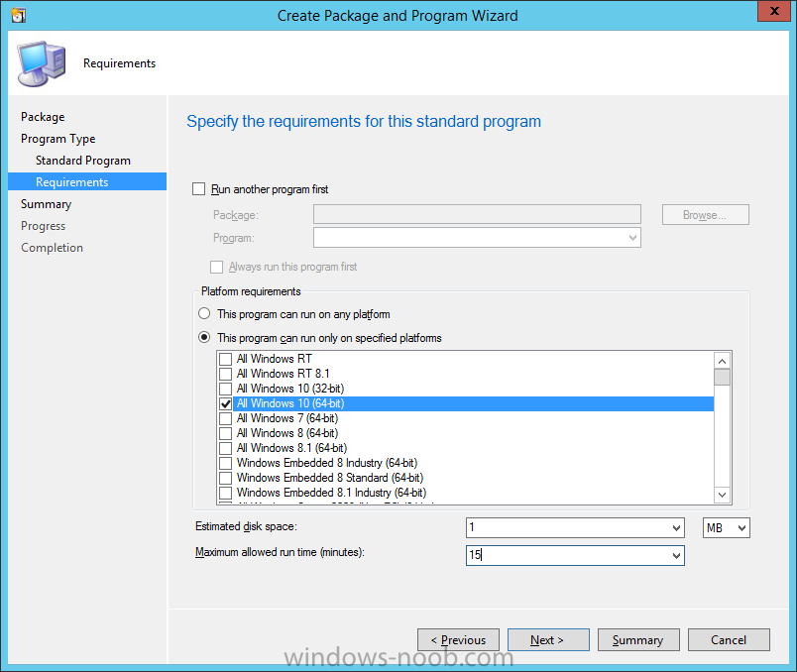Jump to Summary step in sidebar
The width and height of the screenshot is (797, 672).
coord(46,204)
